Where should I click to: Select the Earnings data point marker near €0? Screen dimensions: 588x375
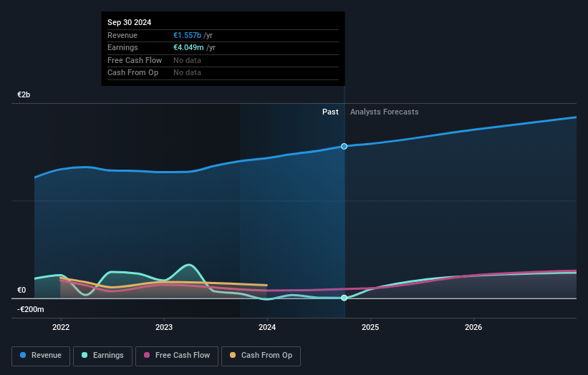coord(344,298)
